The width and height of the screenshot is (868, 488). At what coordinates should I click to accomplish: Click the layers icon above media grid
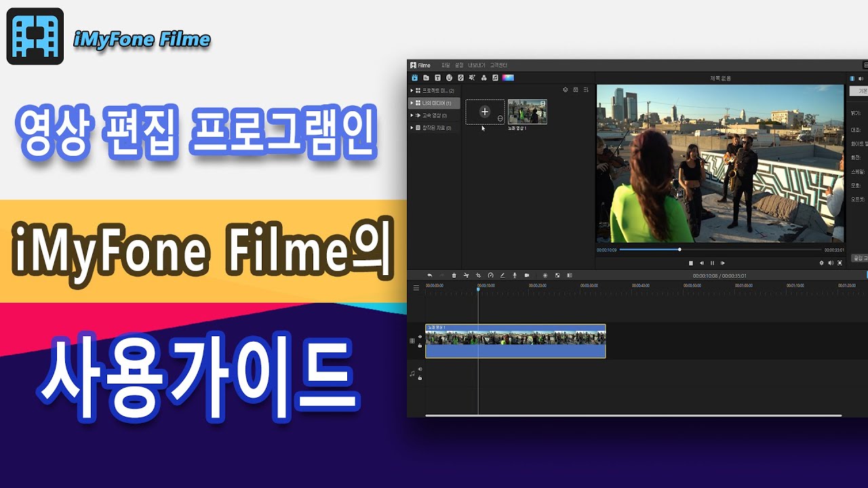(x=566, y=89)
